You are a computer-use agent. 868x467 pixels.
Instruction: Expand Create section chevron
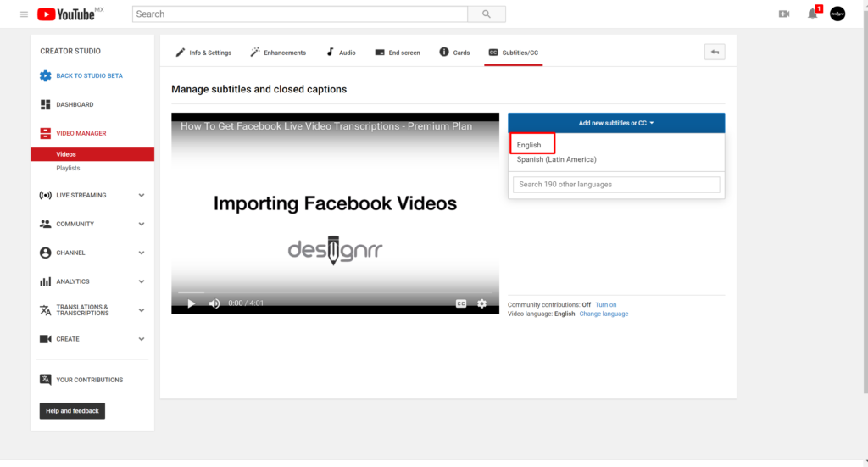[x=142, y=339]
